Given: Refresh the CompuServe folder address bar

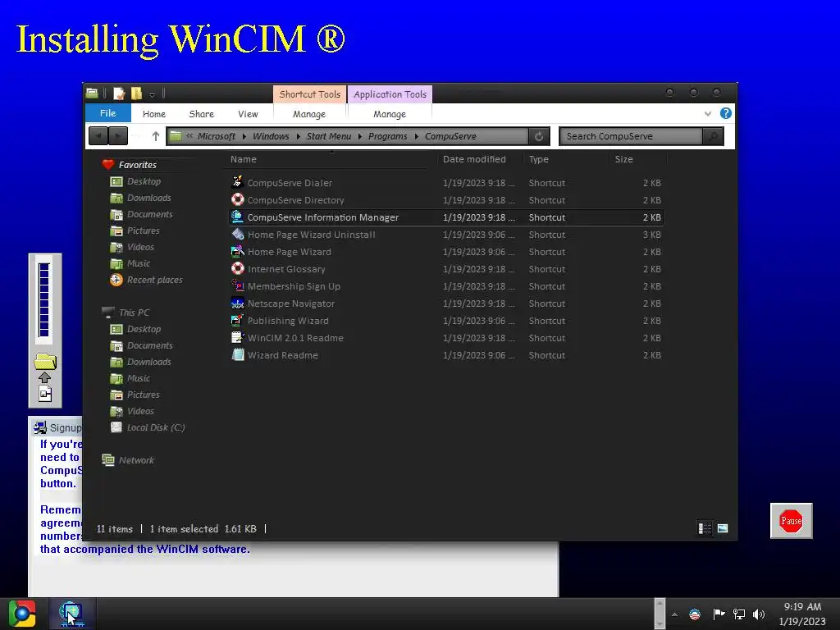Looking at the screenshot, I should coord(539,136).
